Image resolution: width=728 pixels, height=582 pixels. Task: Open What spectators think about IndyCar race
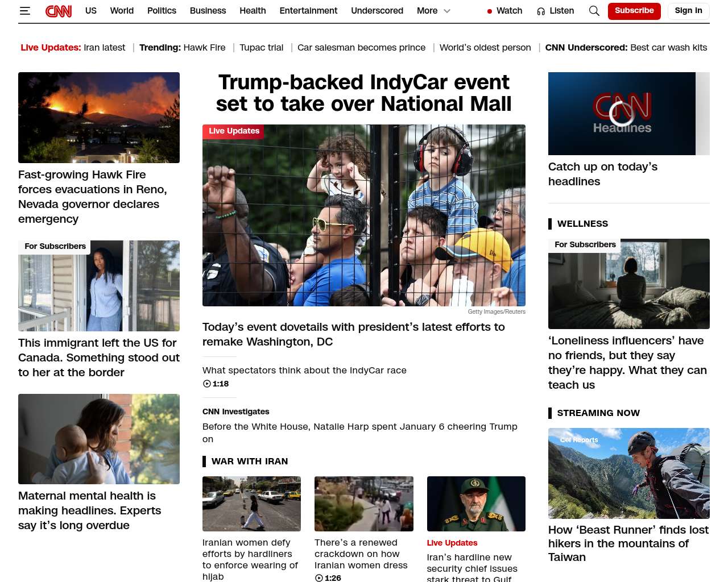[304, 370]
